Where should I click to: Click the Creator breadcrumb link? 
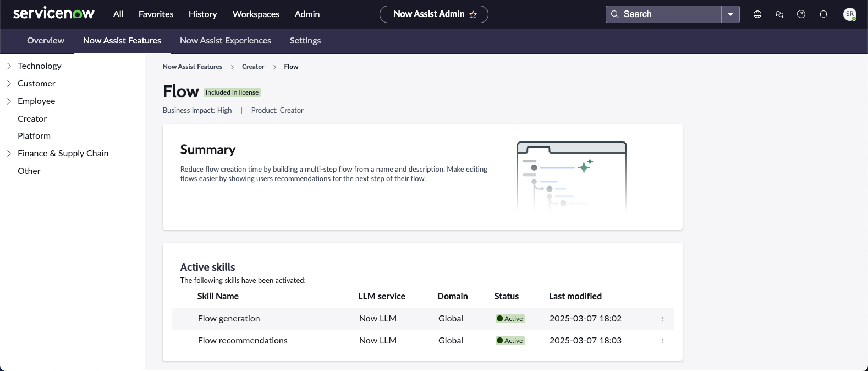pyautogui.click(x=253, y=67)
